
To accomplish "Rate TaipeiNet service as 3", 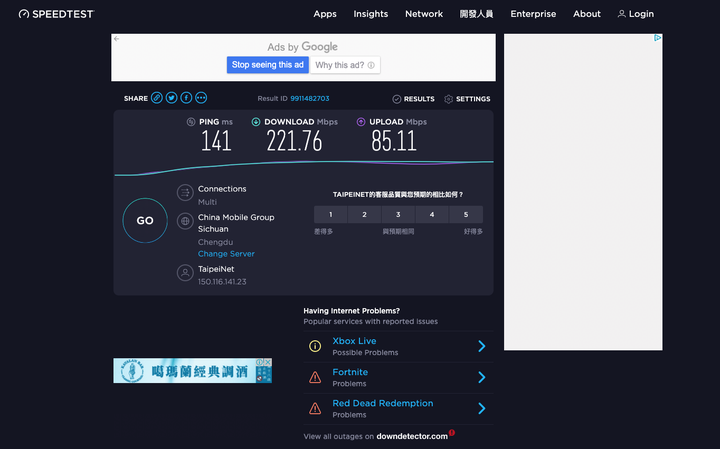I will (x=398, y=214).
